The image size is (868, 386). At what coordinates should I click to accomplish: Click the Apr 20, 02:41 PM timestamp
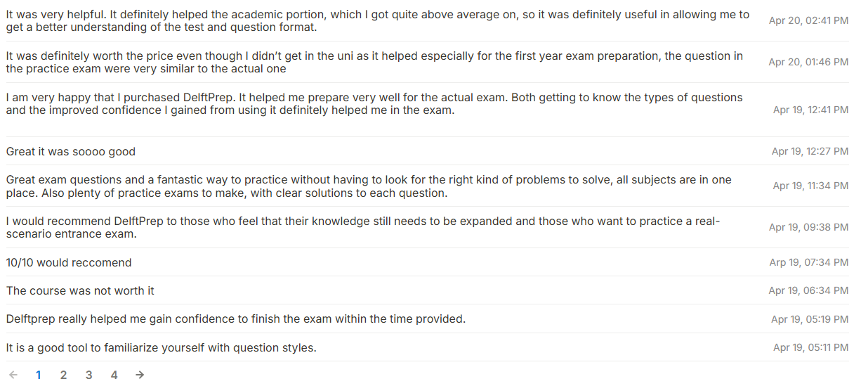pyautogui.click(x=808, y=21)
